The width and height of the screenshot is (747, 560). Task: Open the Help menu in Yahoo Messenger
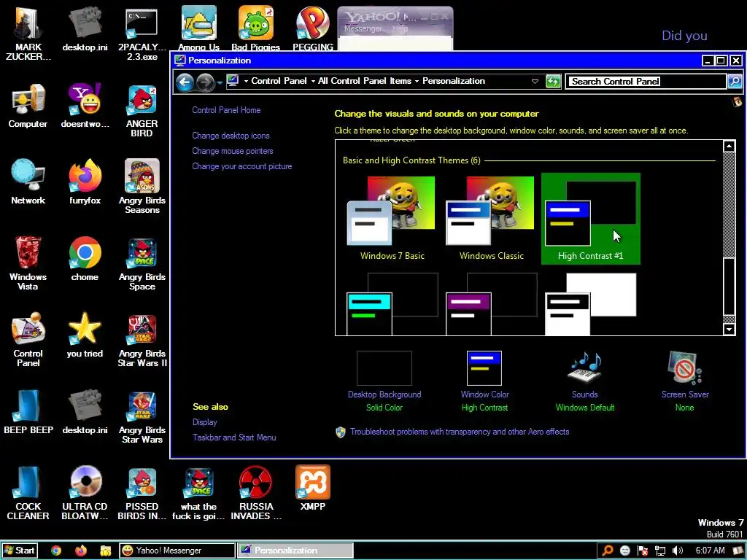tap(400, 28)
